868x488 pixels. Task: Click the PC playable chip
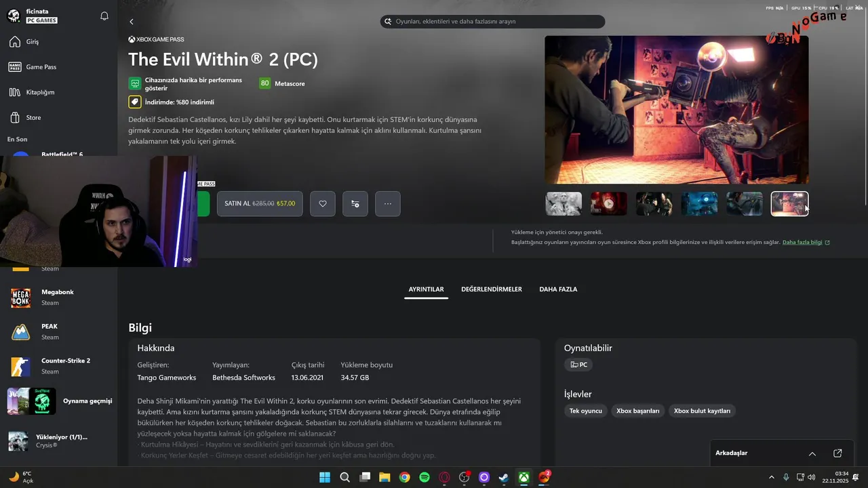click(x=578, y=365)
